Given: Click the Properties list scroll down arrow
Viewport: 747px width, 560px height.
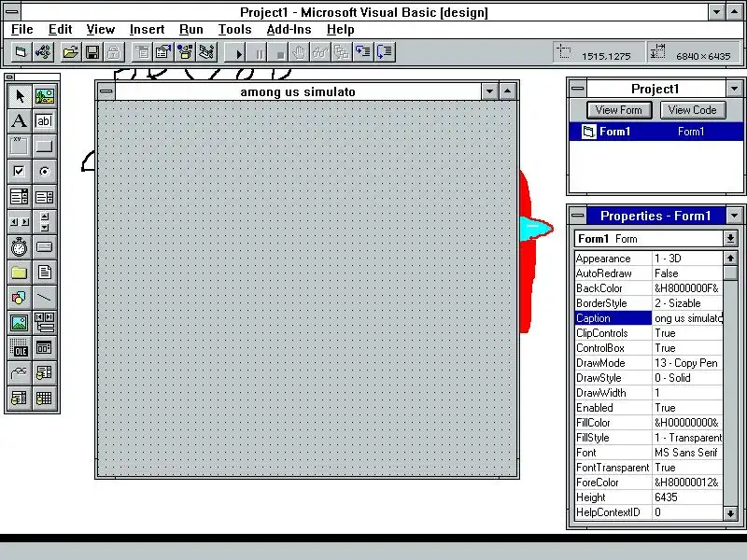Looking at the screenshot, I should pyautogui.click(x=730, y=512).
